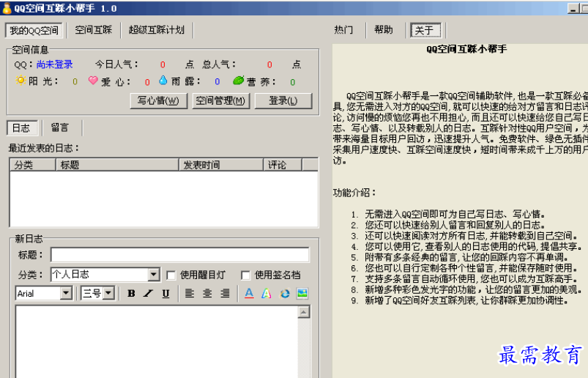Open the font color picker

pyautogui.click(x=249, y=293)
